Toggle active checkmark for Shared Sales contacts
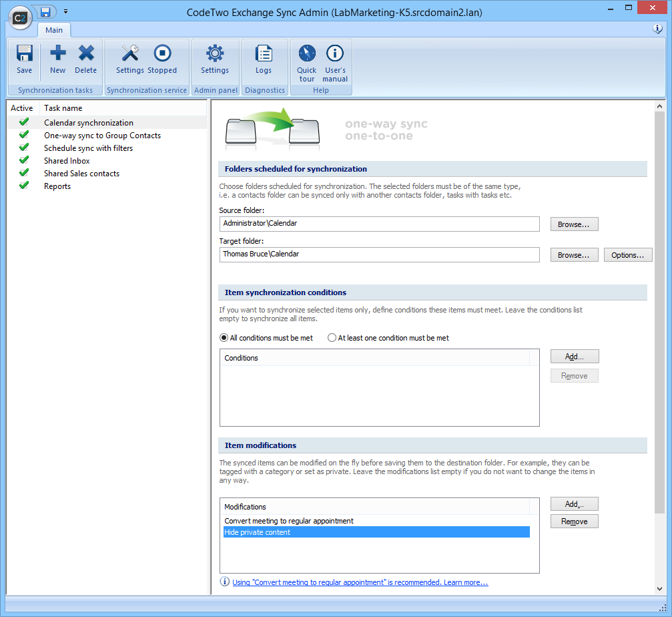Viewport: 672px width, 617px height. pos(24,173)
